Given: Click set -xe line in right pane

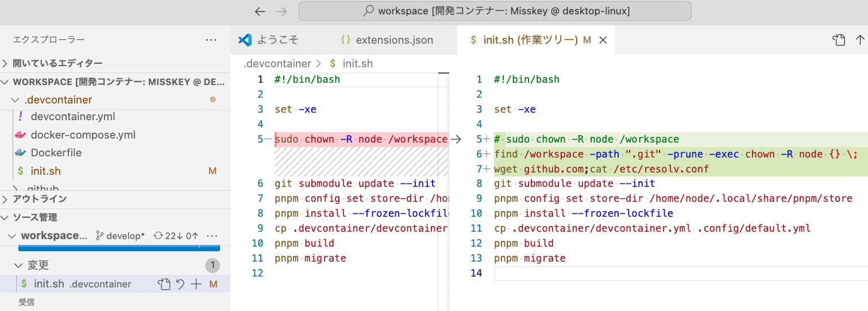Looking at the screenshot, I should point(515,109).
